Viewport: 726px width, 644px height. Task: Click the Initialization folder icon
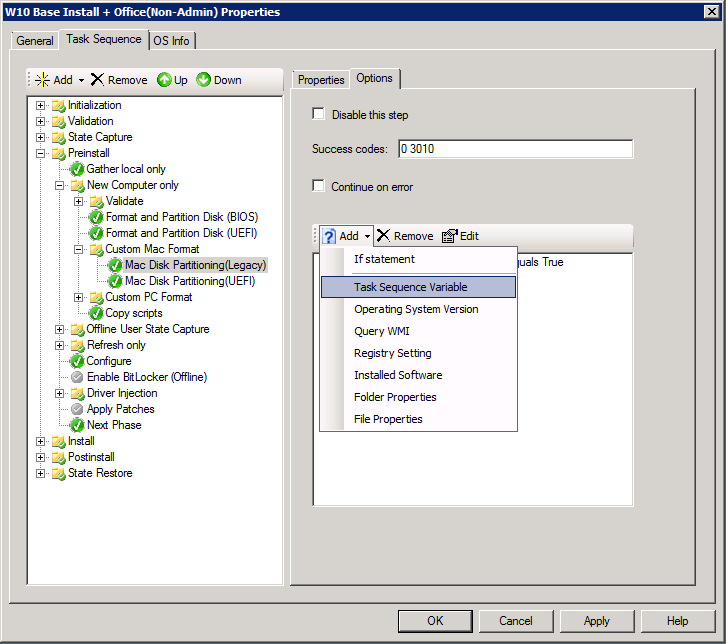(59, 106)
